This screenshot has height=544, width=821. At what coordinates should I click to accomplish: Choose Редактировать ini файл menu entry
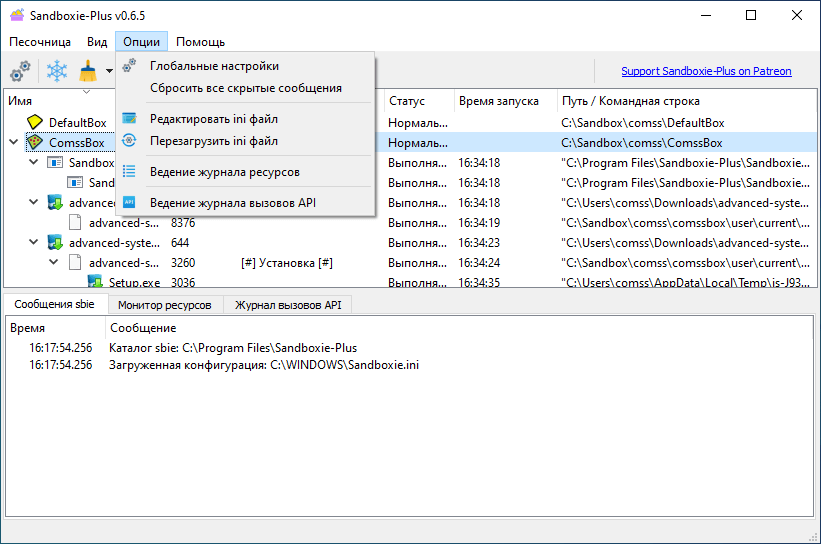click(x=214, y=118)
